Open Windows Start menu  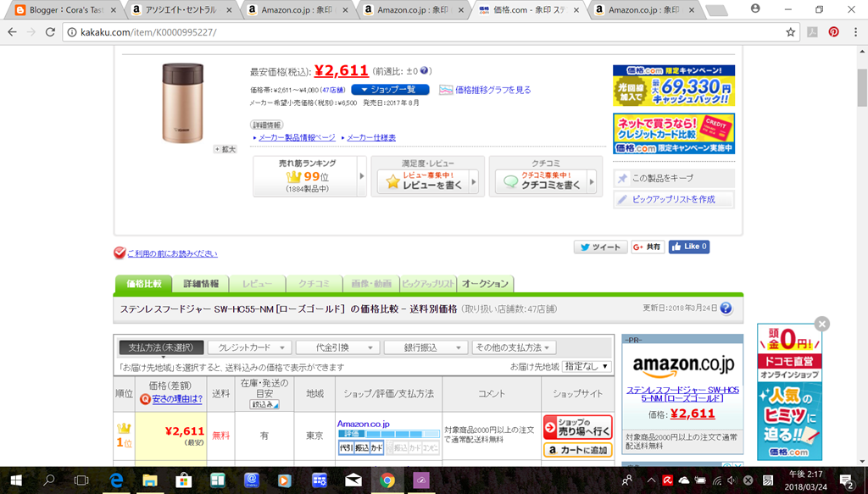[x=15, y=480]
